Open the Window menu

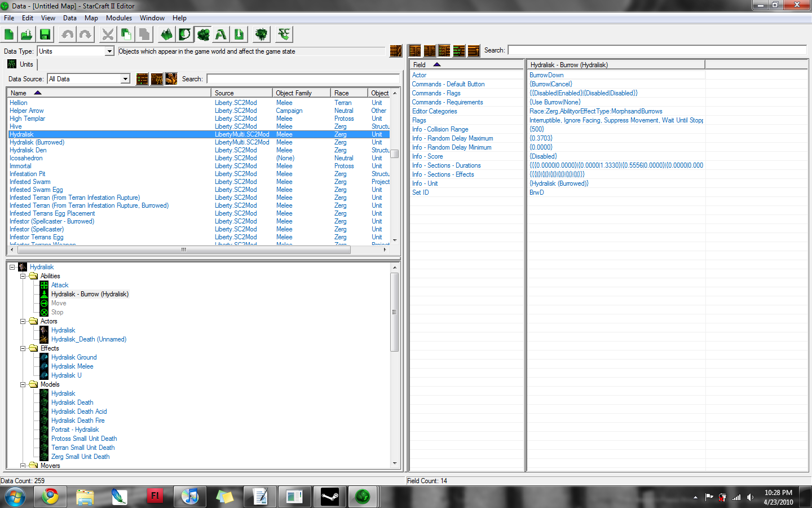152,18
